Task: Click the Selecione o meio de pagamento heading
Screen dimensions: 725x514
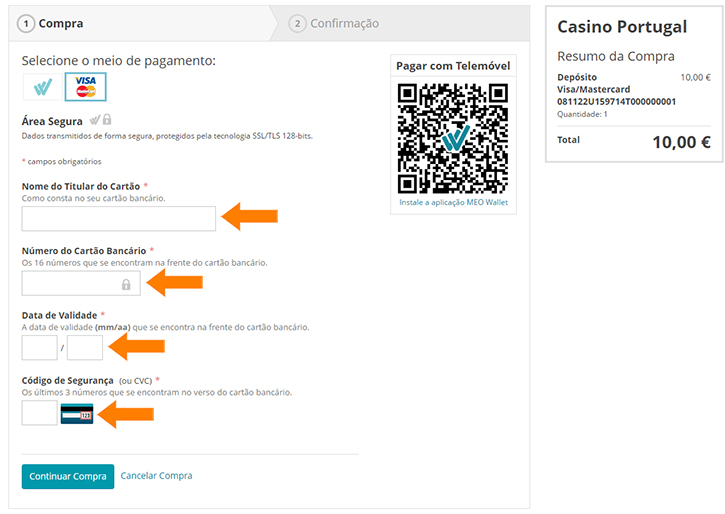Action: [118, 61]
